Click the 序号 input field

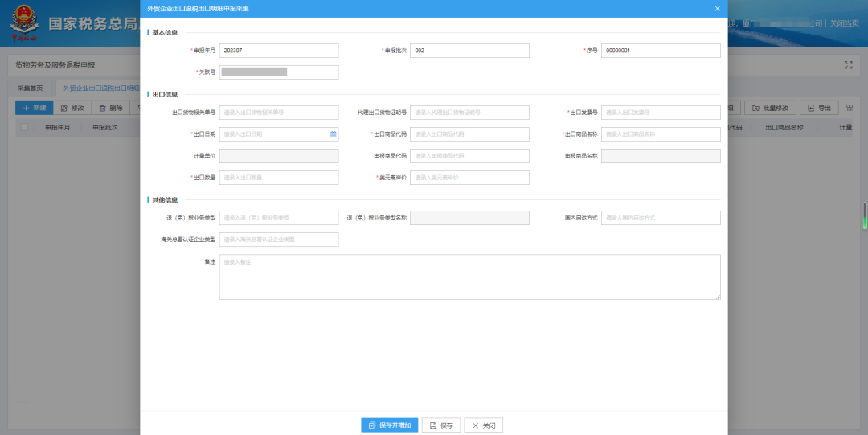click(661, 51)
